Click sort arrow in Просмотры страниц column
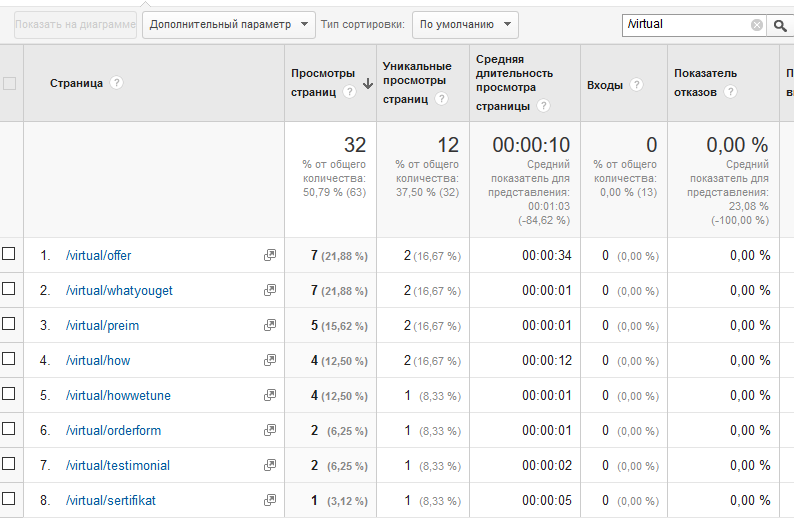Viewport: 794px width, 523px height. (x=368, y=85)
